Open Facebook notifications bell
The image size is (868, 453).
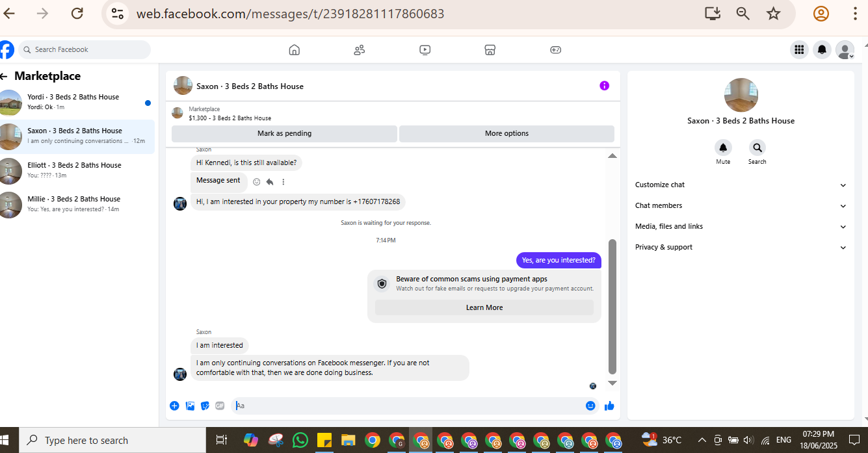point(822,49)
